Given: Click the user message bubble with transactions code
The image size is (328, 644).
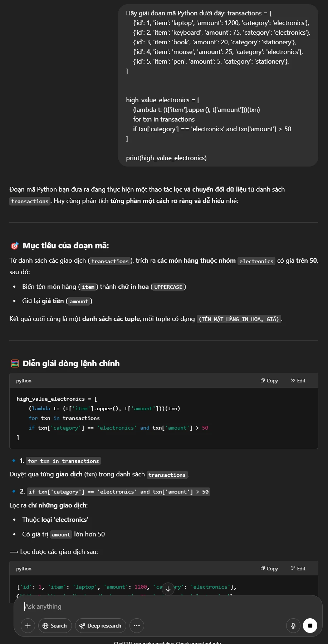Looking at the screenshot, I should click(x=218, y=85).
